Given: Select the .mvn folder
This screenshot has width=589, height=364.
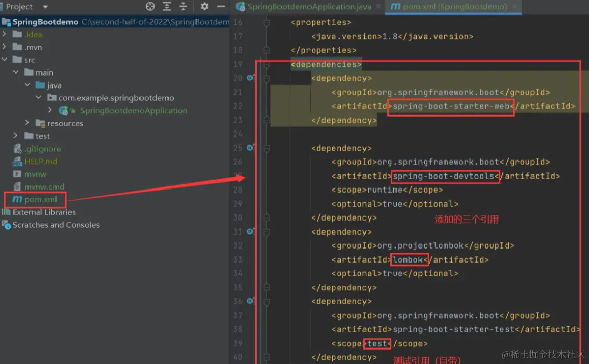Looking at the screenshot, I should [x=33, y=47].
